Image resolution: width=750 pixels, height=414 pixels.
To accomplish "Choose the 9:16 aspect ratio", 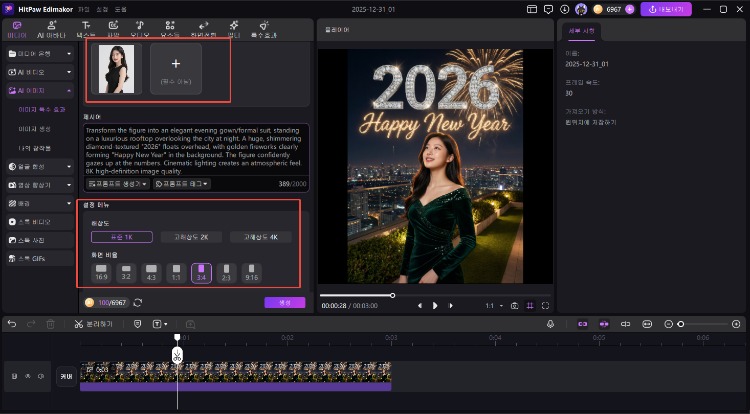I will [252, 273].
